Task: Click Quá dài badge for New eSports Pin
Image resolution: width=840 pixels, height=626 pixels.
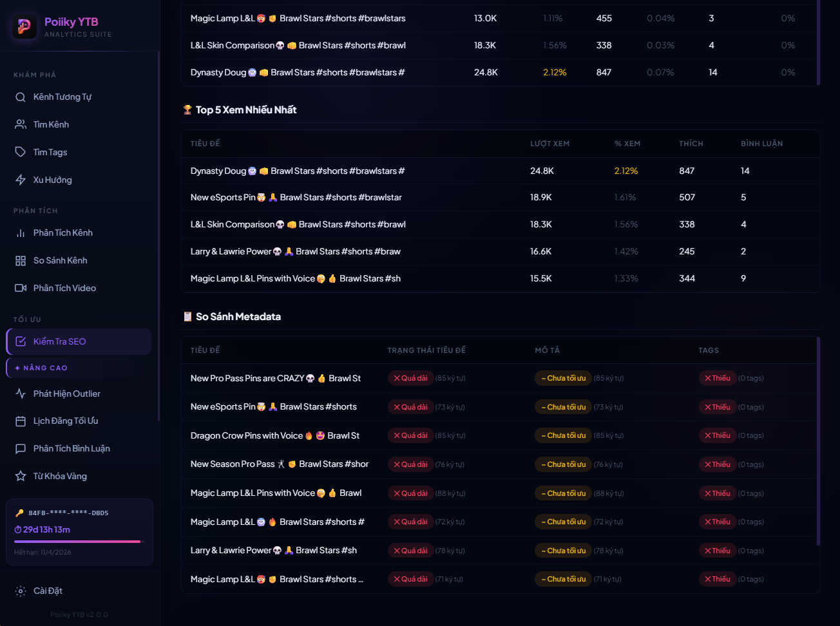Action: tap(410, 407)
